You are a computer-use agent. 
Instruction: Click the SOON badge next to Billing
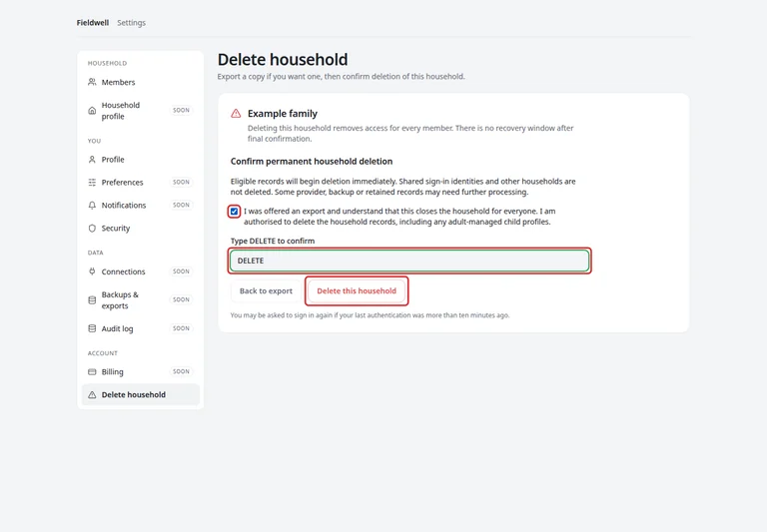[x=181, y=371]
